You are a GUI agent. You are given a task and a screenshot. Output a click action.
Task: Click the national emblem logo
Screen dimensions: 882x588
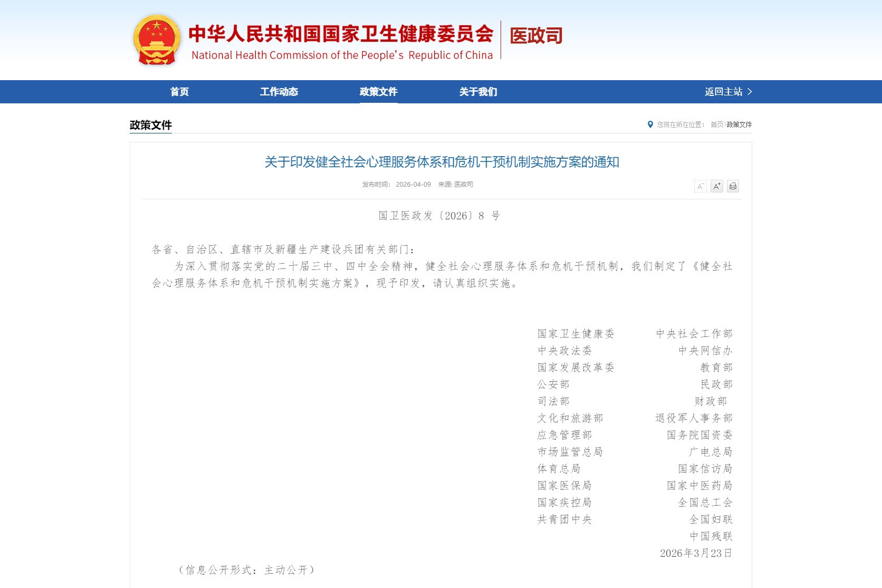[x=156, y=40]
